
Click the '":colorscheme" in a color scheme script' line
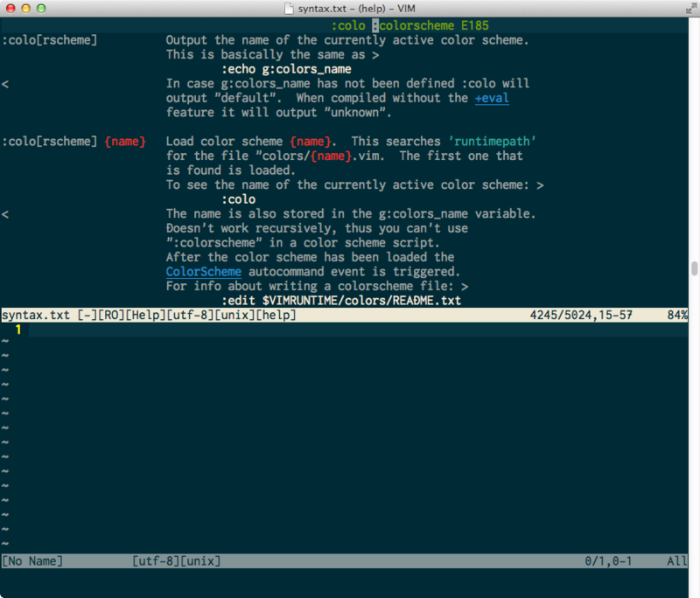click(x=303, y=242)
